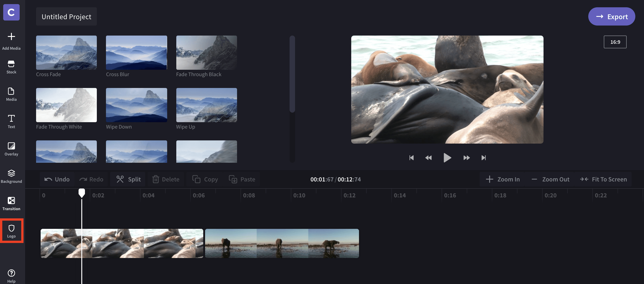The height and width of the screenshot is (284, 644).
Task: Select the Logo tool in sidebar
Action: coord(11,230)
